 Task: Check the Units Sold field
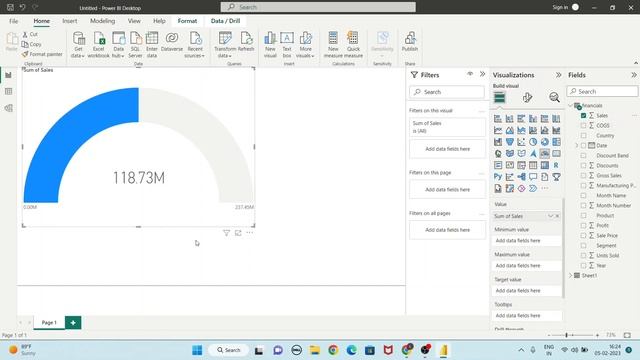584,256
